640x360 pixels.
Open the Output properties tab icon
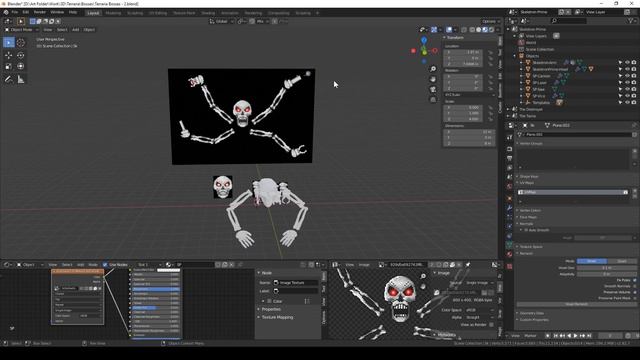(509, 158)
